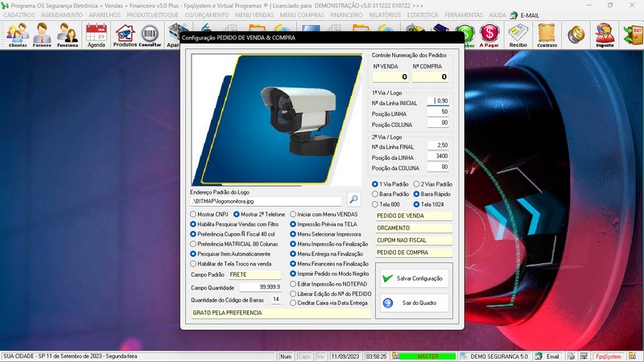644x362 pixels.
Task: Browse logo with magnifier icon
Action: (354, 200)
